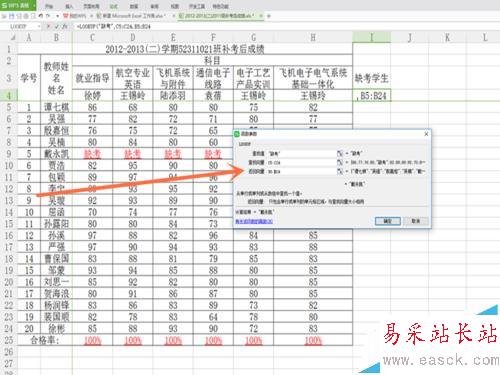Click 戴永凯's red 缺考 cell under 就业指导
500x375 pixels.
(x=92, y=154)
